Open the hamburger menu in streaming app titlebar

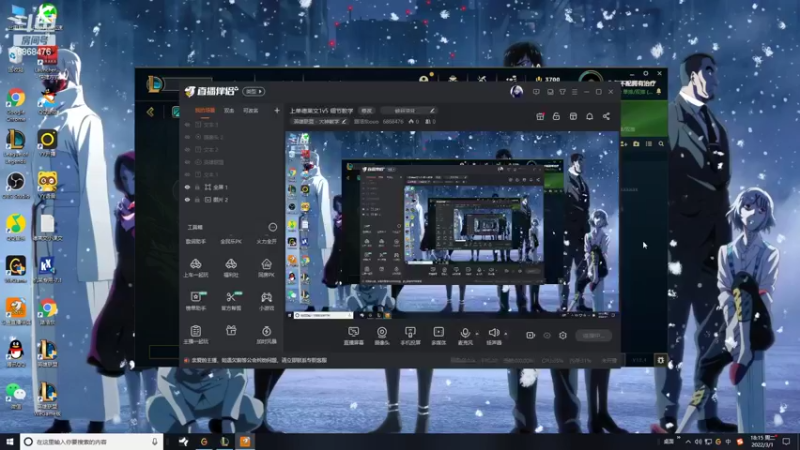(574, 92)
